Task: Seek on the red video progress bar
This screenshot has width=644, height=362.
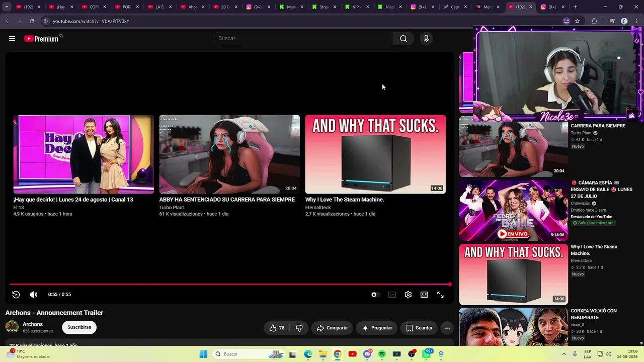Action: (229, 285)
